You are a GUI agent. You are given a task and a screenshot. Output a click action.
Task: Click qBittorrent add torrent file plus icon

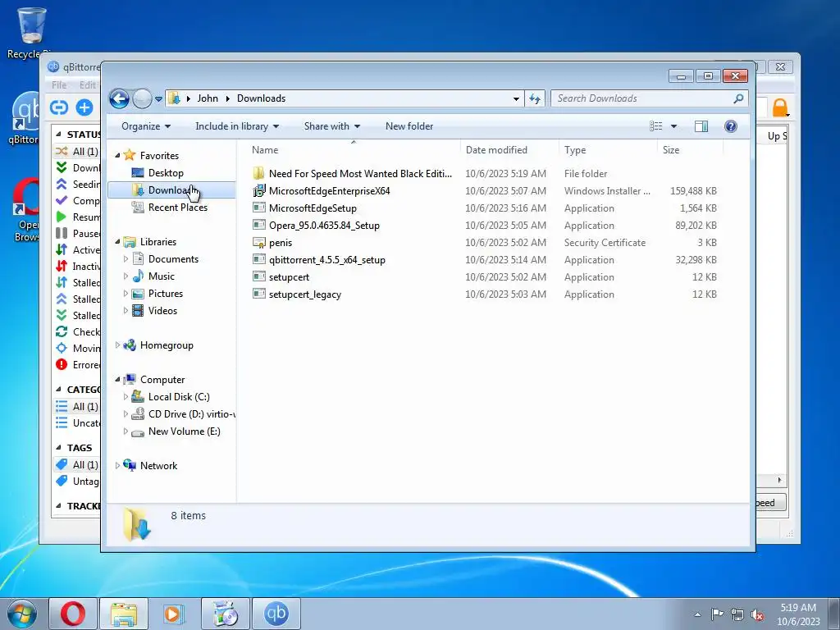[84, 107]
